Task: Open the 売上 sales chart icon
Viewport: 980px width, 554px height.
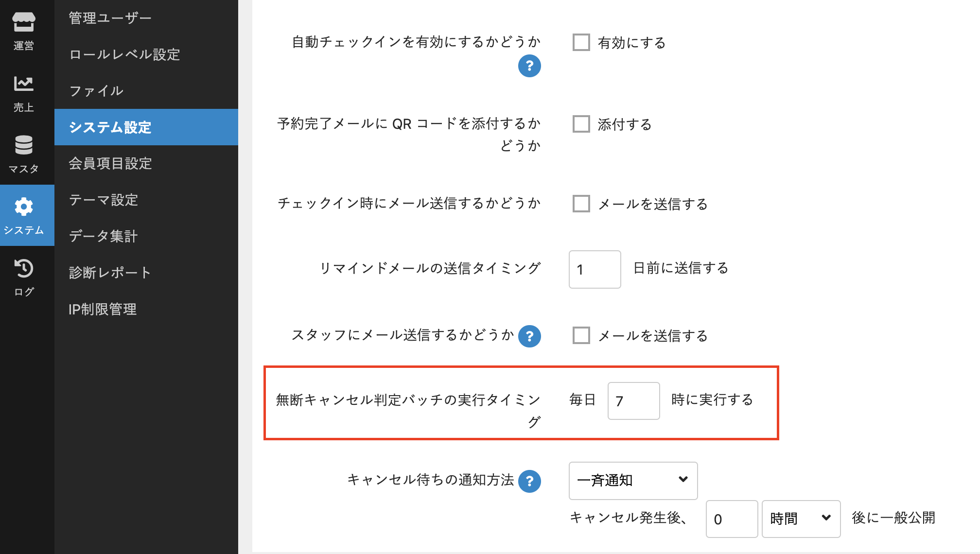Action: (x=24, y=93)
